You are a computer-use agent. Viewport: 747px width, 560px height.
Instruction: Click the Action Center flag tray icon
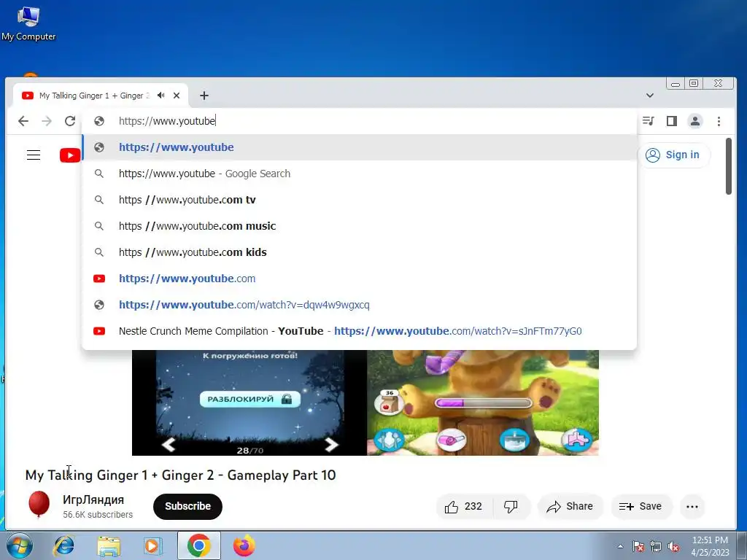pos(638,547)
